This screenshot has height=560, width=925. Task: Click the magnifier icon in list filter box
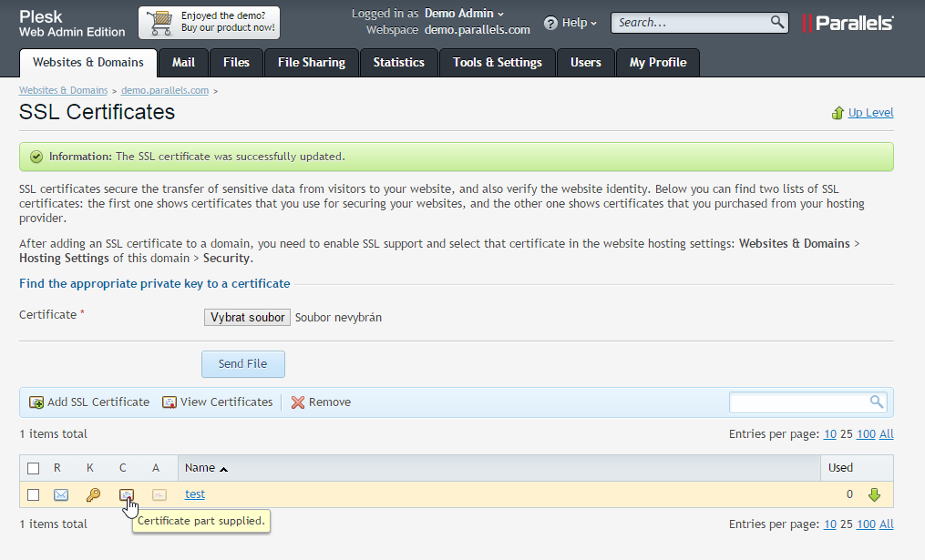pyautogui.click(x=877, y=402)
